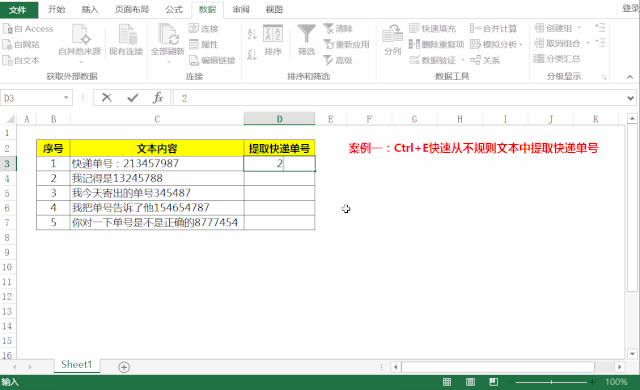
Task: Open 取消组合 ungroup dropdown
Action: 588,43
